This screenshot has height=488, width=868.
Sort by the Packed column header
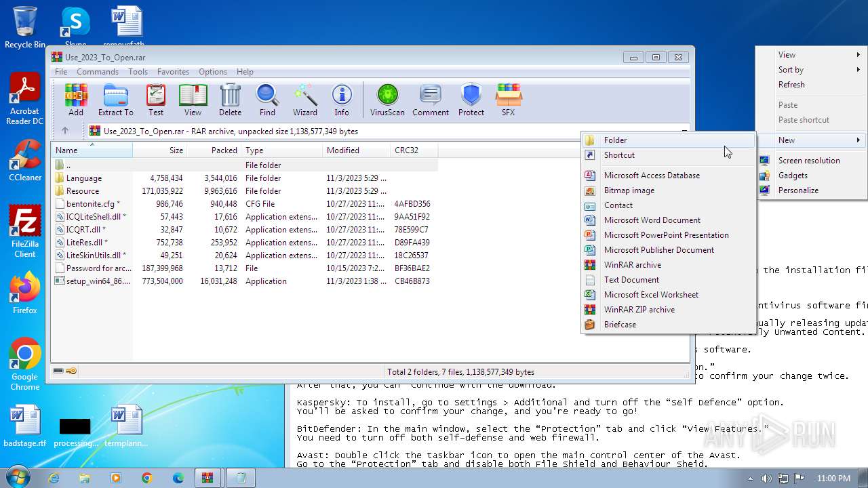coord(214,150)
